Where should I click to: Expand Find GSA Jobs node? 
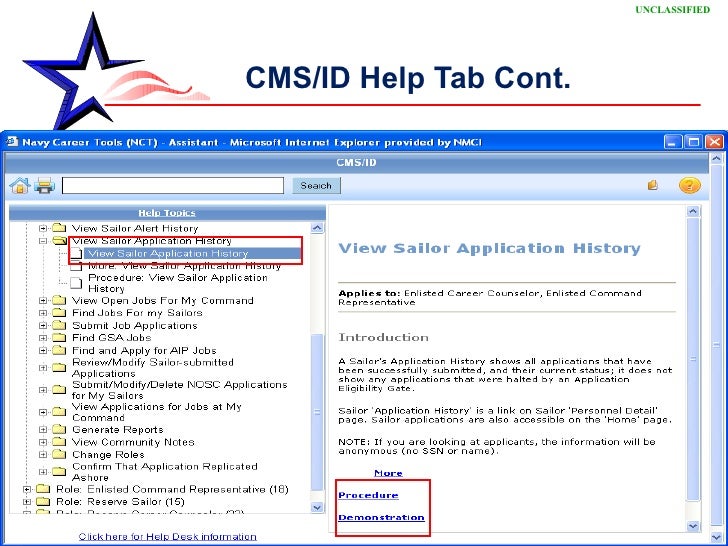[x=43, y=338]
